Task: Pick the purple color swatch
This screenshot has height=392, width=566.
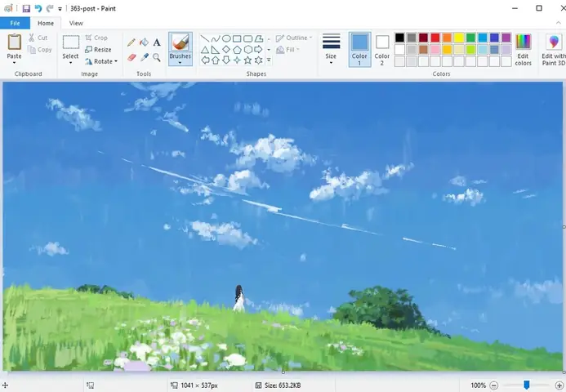Action: click(506, 38)
